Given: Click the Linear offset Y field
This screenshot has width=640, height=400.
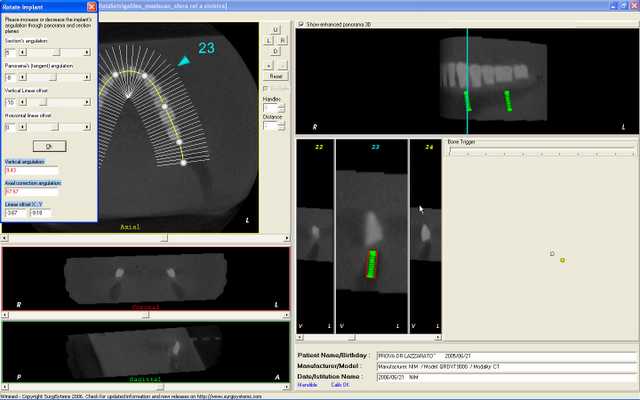Looking at the screenshot, I should (x=40, y=213).
